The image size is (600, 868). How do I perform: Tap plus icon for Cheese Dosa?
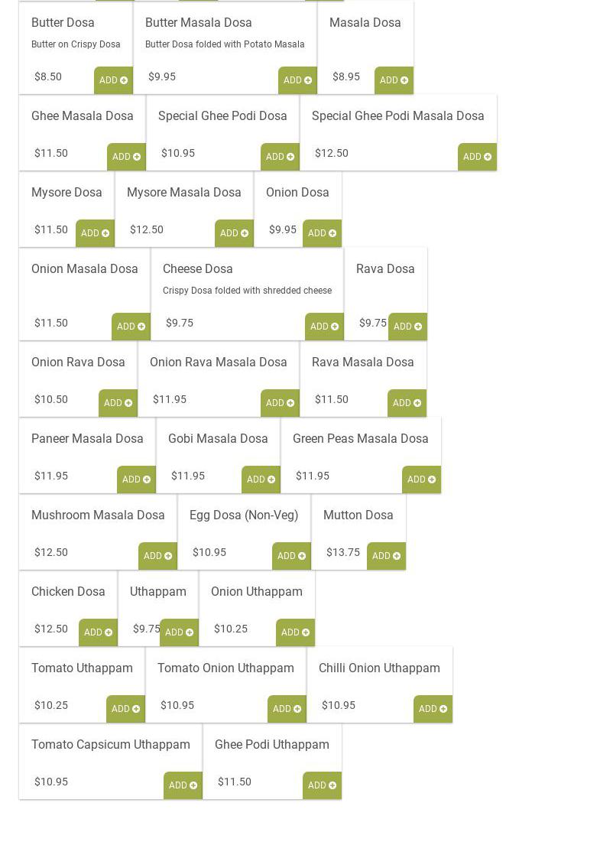[x=335, y=327]
